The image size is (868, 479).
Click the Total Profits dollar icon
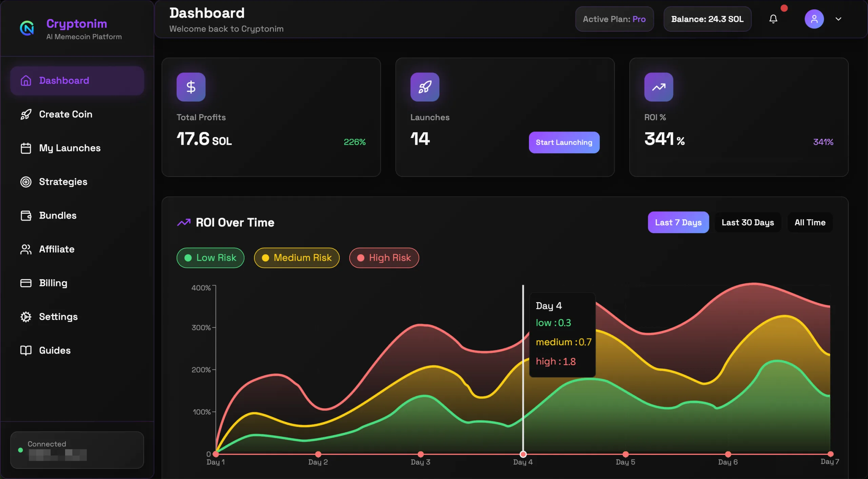pos(191,87)
